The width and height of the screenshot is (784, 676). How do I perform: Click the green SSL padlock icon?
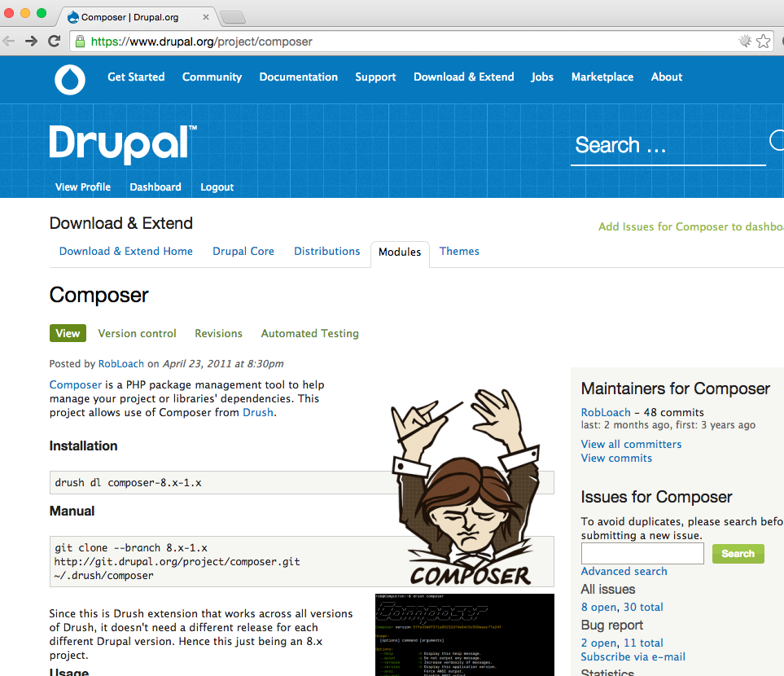(x=80, y=42)
